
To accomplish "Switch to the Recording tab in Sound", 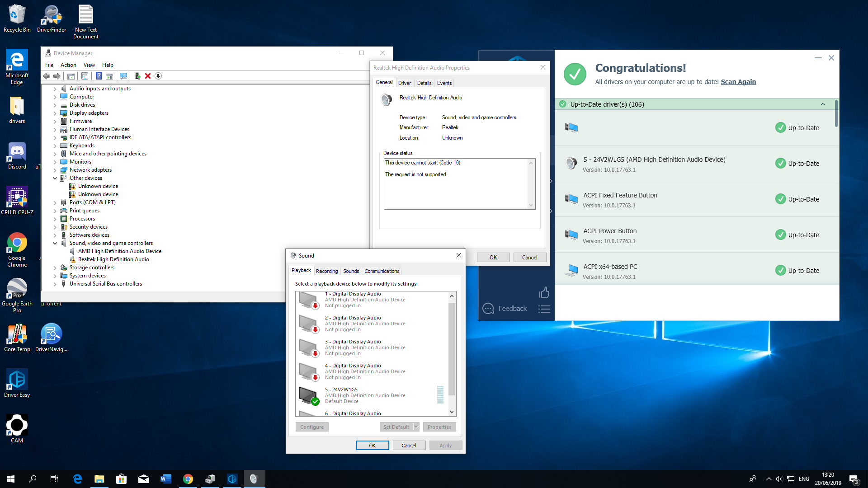I will (x=327, y=271).
